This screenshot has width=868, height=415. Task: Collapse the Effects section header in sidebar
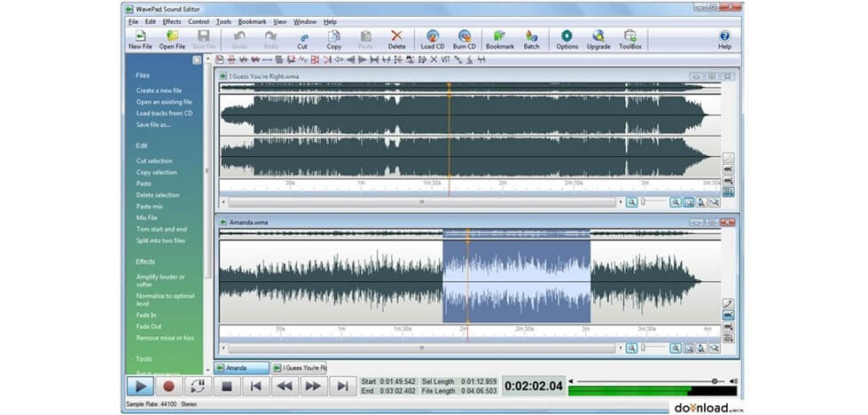pyautogui.click(x=145, y=262)
